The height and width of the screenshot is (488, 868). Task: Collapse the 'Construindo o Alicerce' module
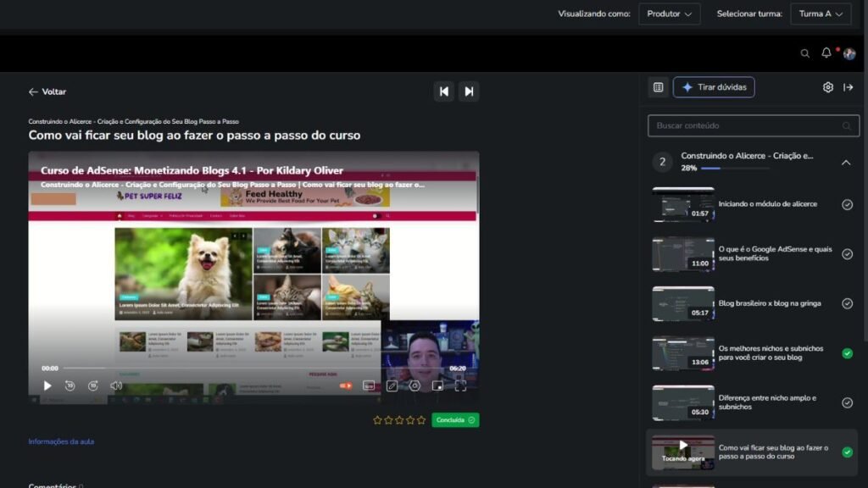click(845, 163)
